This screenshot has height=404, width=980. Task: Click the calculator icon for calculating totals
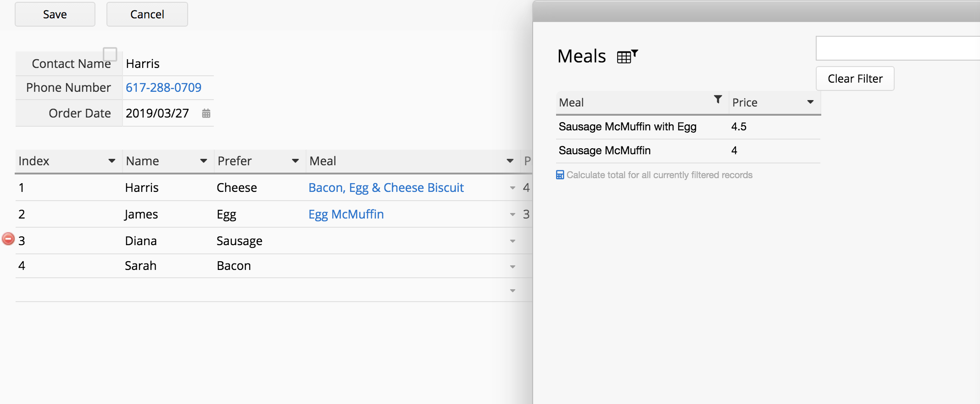(560, 175)
